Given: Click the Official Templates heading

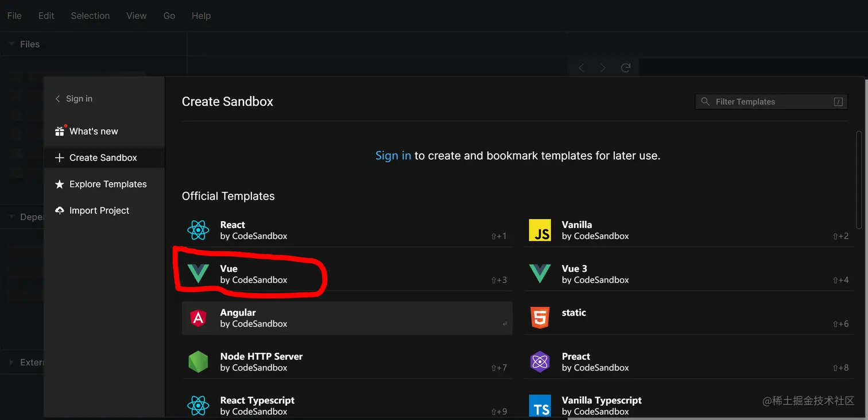Looking at the screenshot, I should [x=228, y=196].
